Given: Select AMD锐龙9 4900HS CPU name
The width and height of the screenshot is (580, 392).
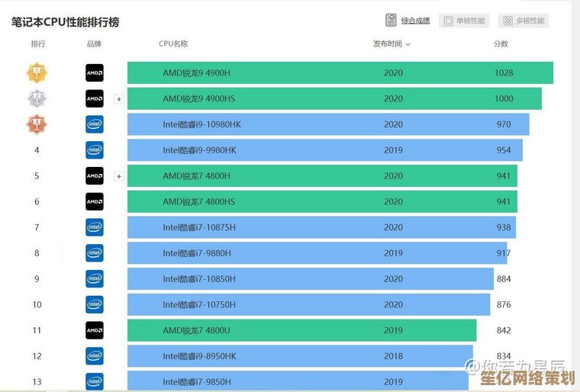Looking at the screenshot, I should click(x=199, y=98).
